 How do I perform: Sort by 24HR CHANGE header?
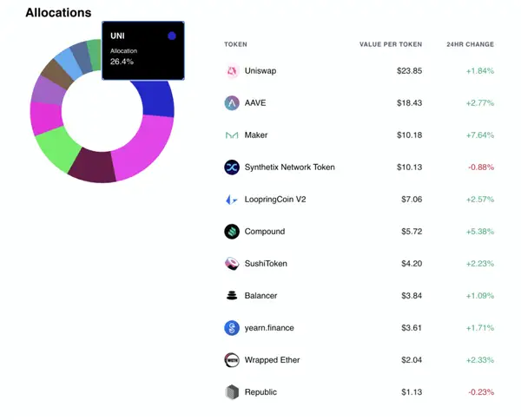click(470, 44)
